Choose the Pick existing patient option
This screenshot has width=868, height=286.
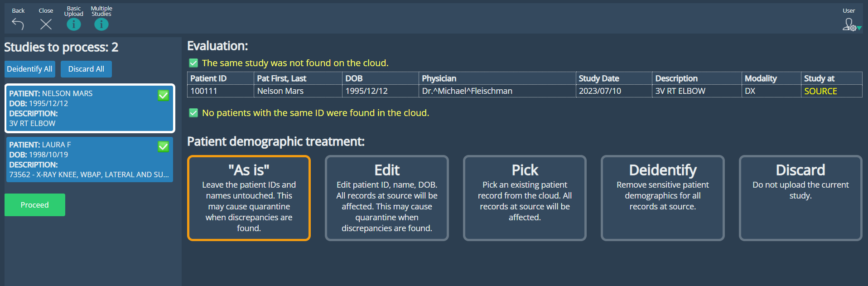[525, 198]
